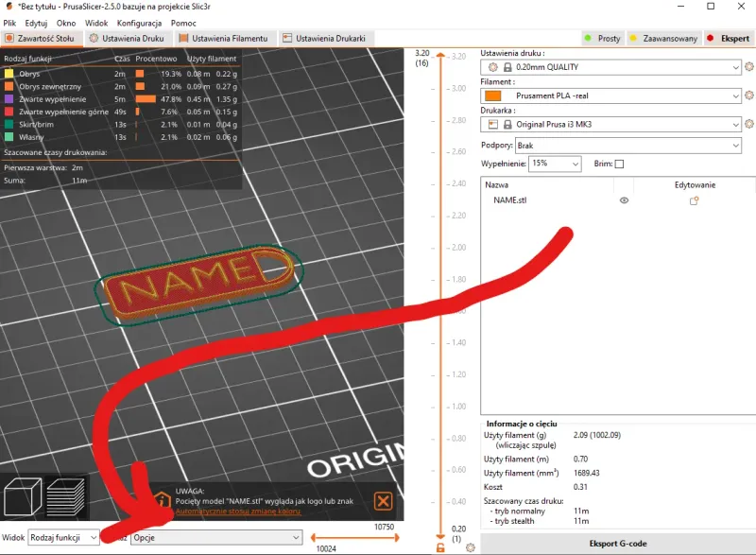Click the top handle of the vertical layer slider
The image size is (756, 555).
[x=440, y=55]
